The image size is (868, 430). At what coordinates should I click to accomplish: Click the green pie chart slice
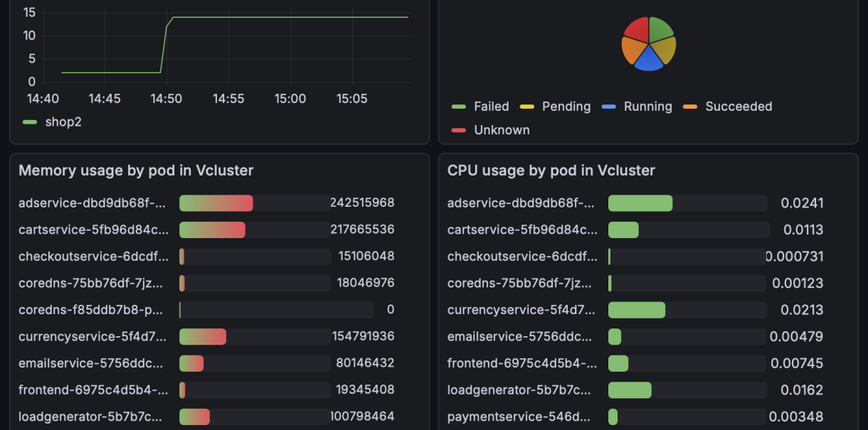tap(660, 29)
